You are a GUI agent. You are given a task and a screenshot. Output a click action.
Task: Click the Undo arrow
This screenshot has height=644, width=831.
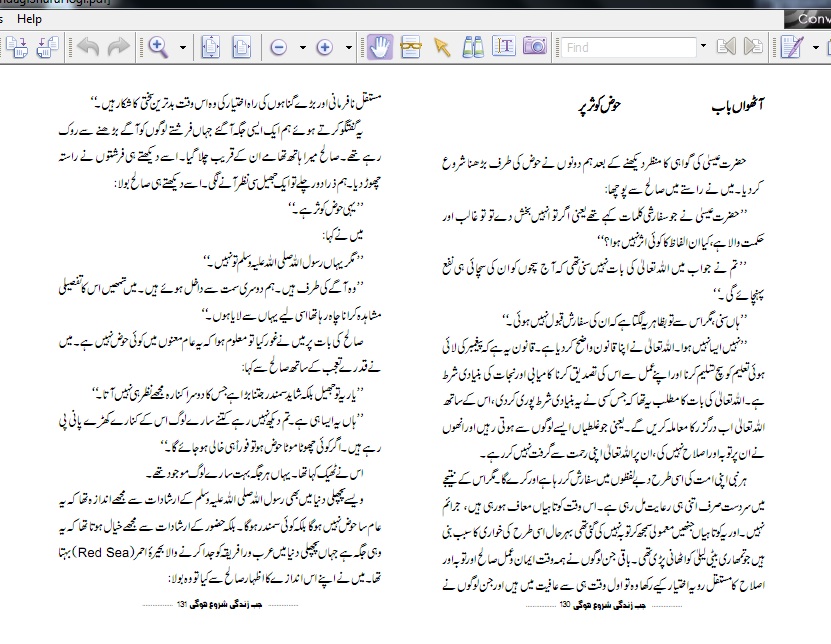[x=88, y=47]
